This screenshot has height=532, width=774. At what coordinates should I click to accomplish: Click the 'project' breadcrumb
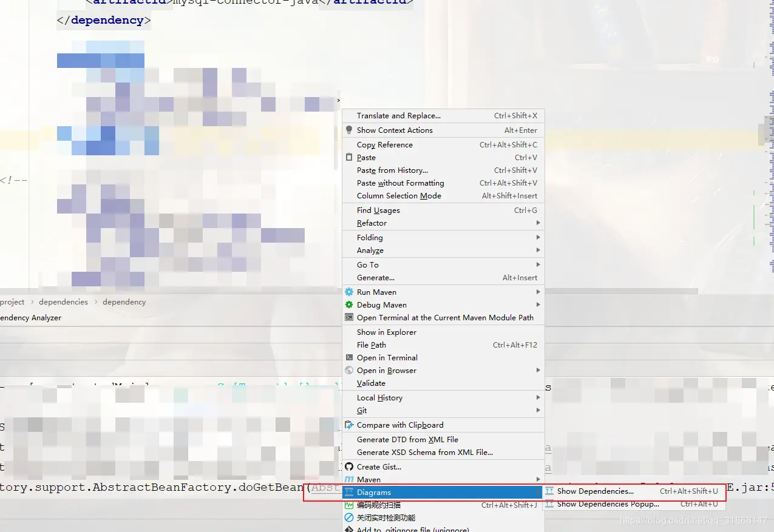click(12, 301)
